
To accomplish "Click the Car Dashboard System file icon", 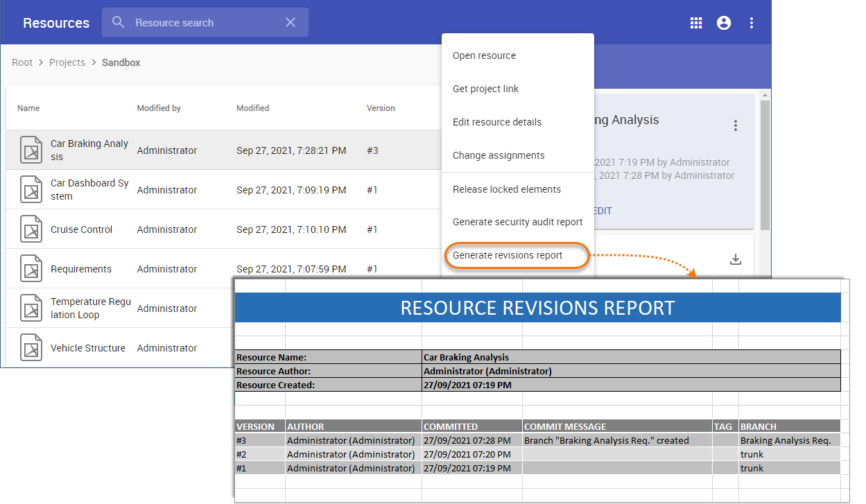I will (x=31, y=190).
